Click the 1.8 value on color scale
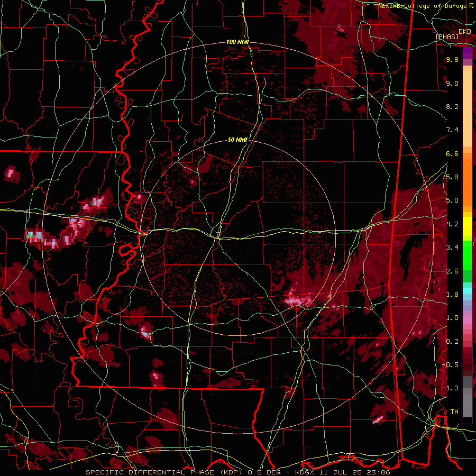The image size is (476, 476). click(x=452, y=295)
